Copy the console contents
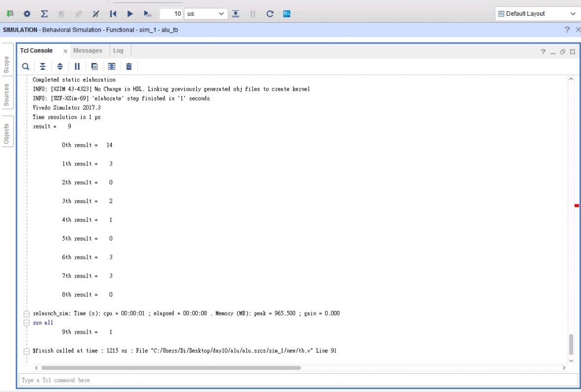 coord(95,66)
